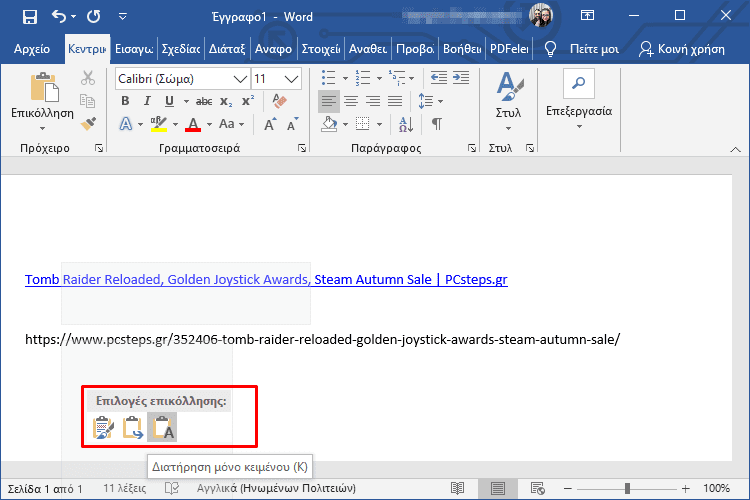The height and width of the screenshot is (500, 750).
Task: Clear all formatting with eraser icon
Action: pyautogui.click(x=279, y=101)
